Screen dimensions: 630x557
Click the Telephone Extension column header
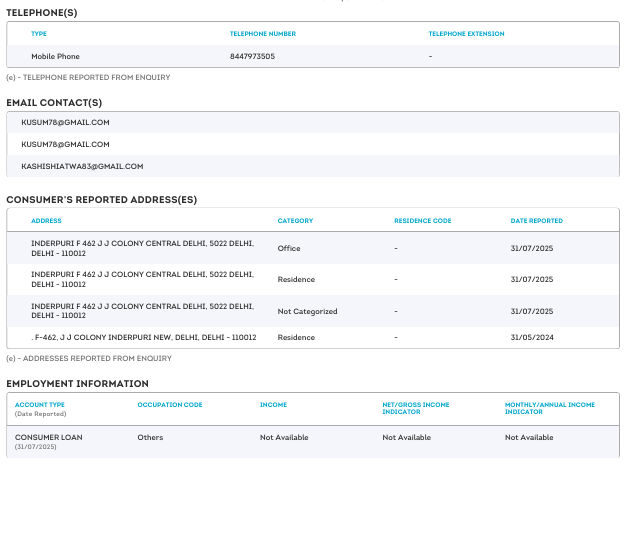[x=466, y=34]
